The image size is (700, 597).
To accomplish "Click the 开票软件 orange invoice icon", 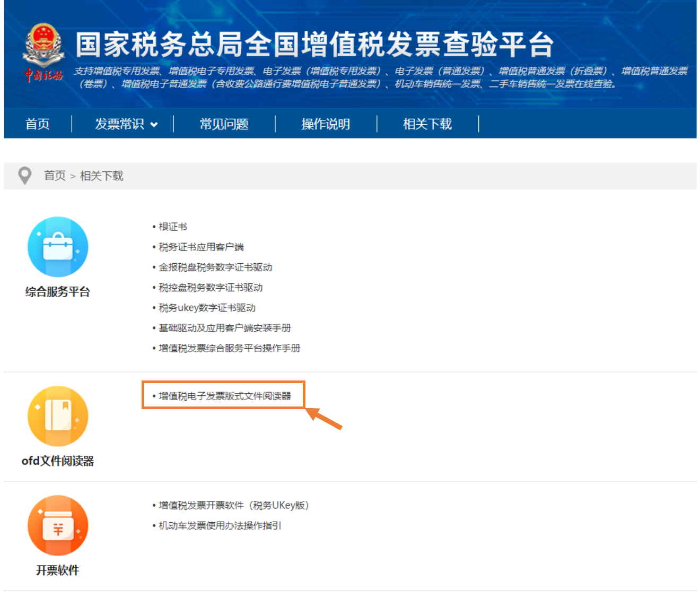I will click(58, 525).
